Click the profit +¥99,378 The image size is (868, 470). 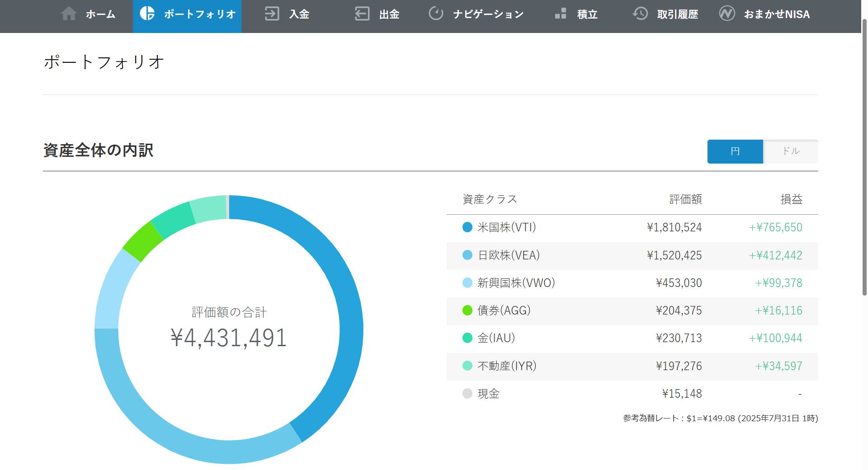[x=779, y=283]
